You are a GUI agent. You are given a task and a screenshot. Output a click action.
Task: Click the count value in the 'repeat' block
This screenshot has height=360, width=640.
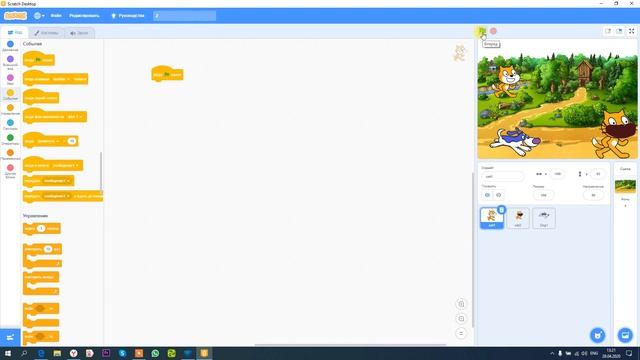click(48, 249)
